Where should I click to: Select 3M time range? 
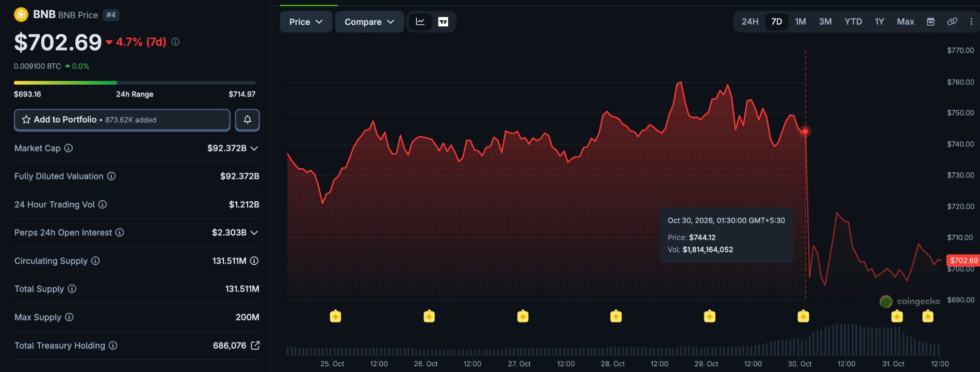pos(825,22)
